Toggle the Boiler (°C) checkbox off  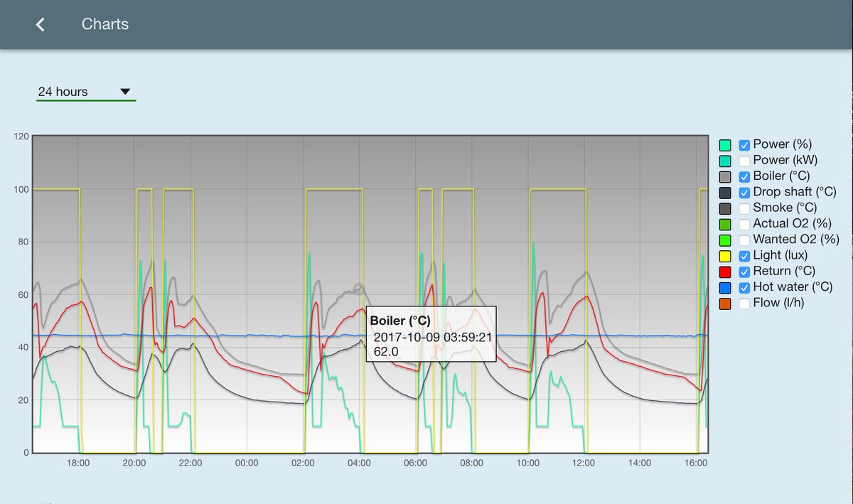(x=745, y=176)
